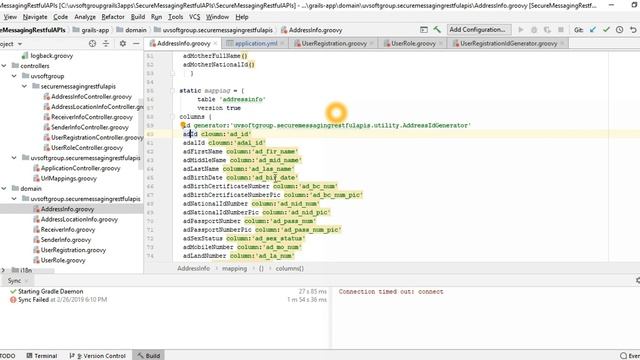Image resolution: width=640 pixels, height=360 pixels.
Task: Collapse the controllers folder
Action: pyautogui.click(x=4, y=66)
